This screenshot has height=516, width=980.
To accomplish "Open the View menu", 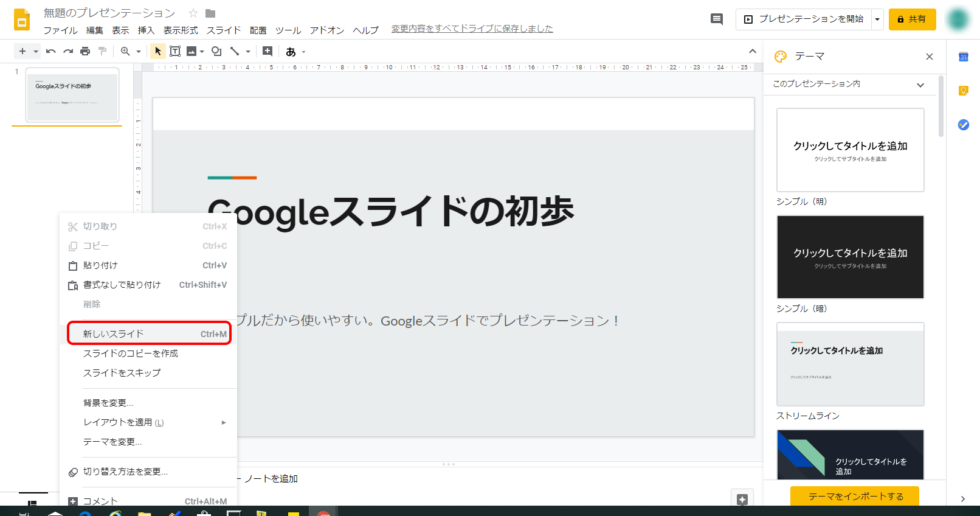I will 120,30.
